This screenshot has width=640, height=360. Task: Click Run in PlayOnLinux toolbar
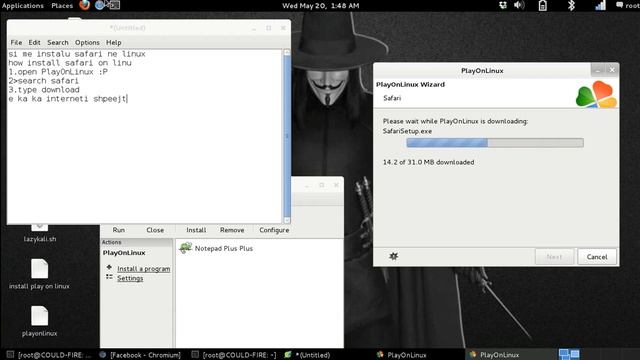point(119,230)
